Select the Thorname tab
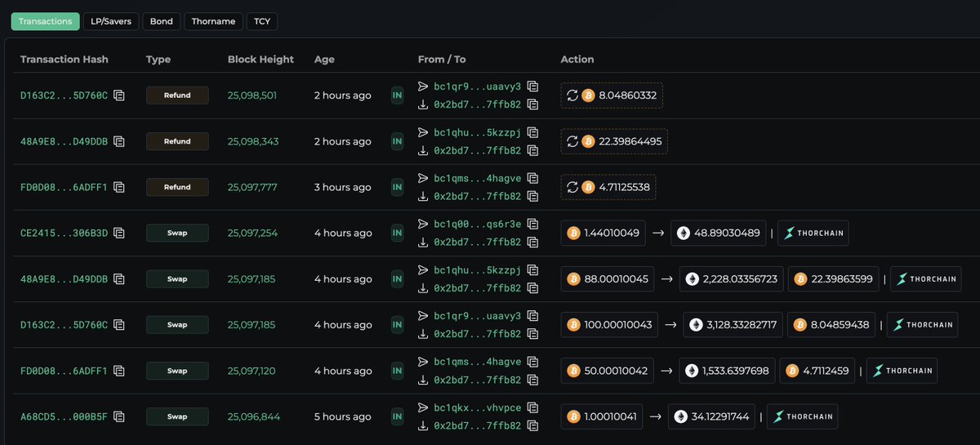This screenshot has width=980, height=445. point(213,21)
